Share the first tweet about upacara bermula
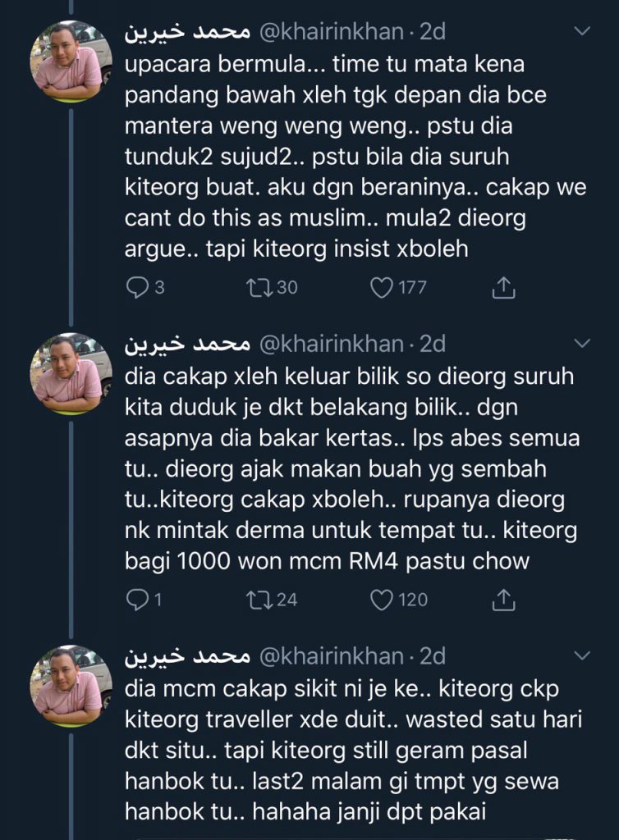 click(x=502, y=287)
